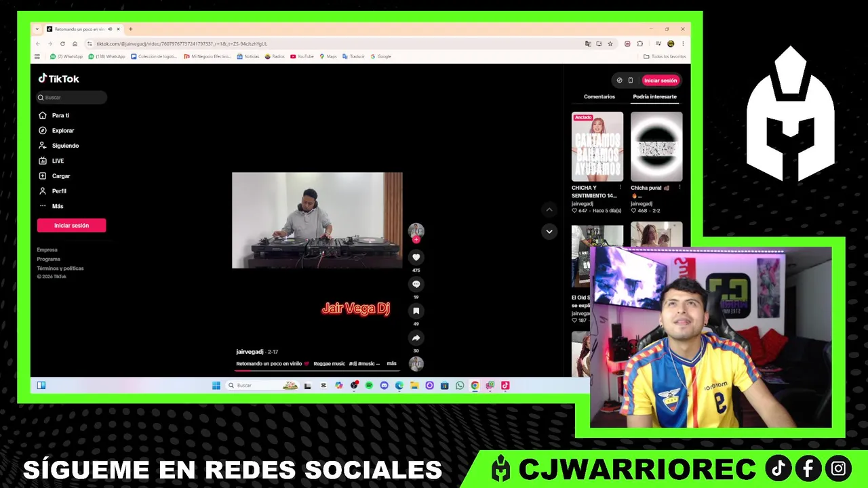Open the Maps bookmark
Viewport: 868px width, 488px height.
pyautogui.click(x=328, y=56)
